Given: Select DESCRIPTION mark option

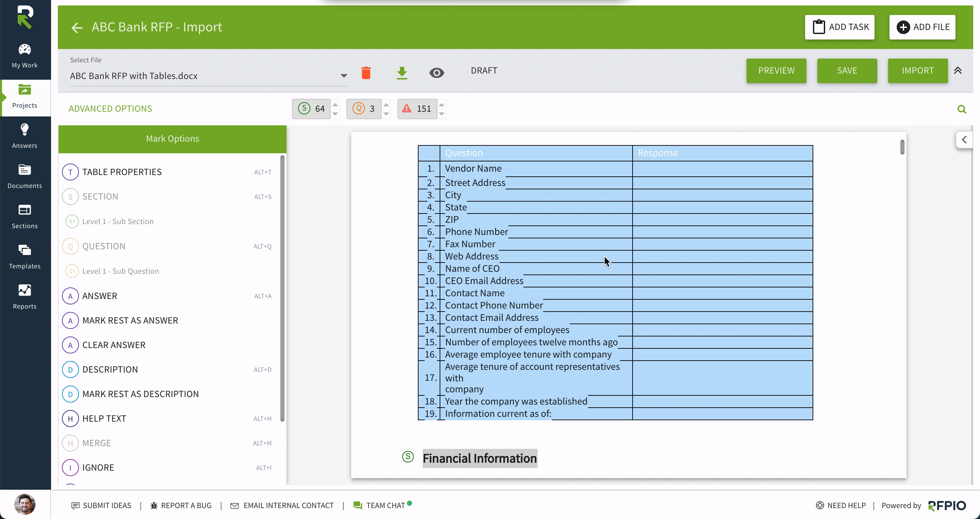Looking at the screenshot, I should pos(167,369).
